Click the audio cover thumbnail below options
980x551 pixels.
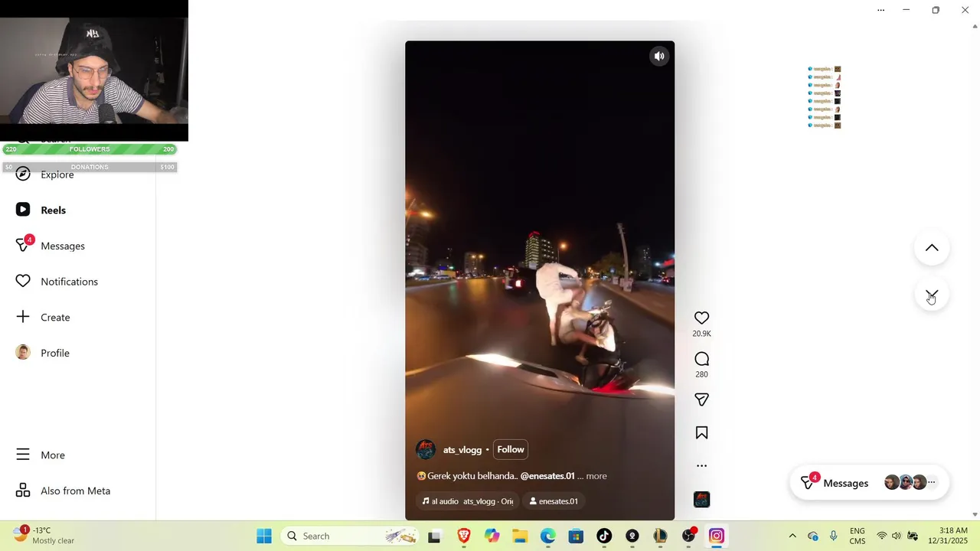coord(701,500)
